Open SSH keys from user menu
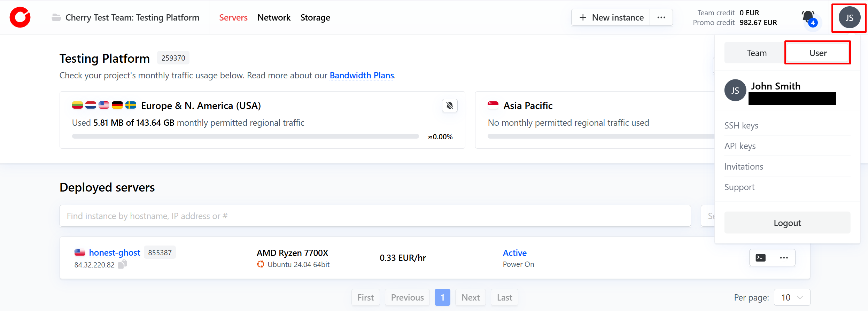 tap(741, 125)
